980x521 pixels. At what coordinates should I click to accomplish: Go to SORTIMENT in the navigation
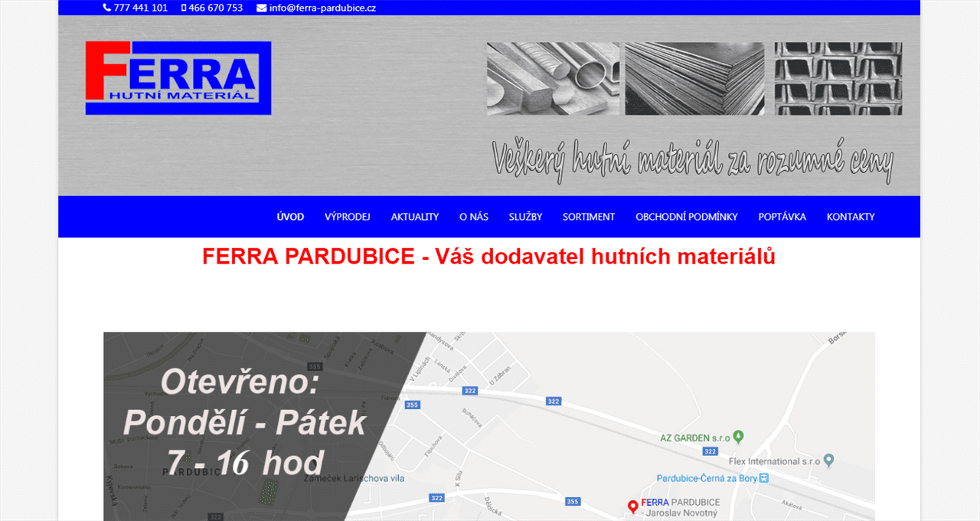pyautogui.click(x=589, y=217)
